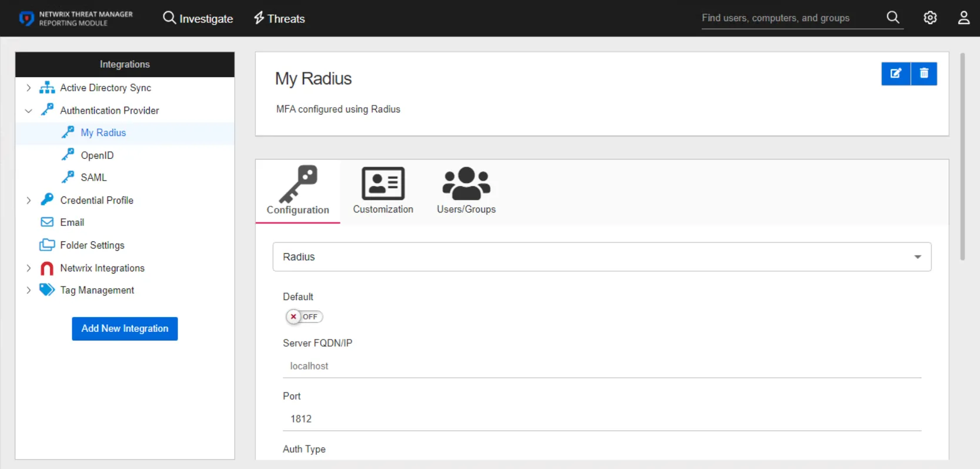
Task: Click the Netwrix Threat Manager logo
Action: (x=76, y=18)
